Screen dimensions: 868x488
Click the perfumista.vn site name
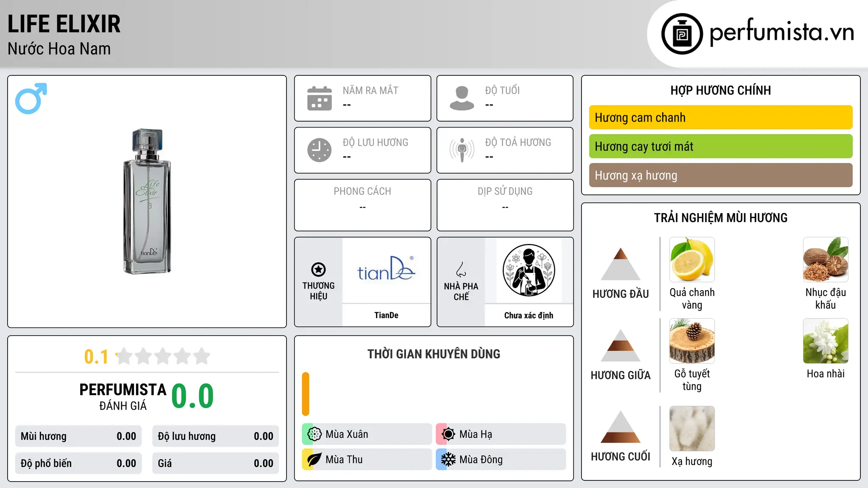click(782, 32)
